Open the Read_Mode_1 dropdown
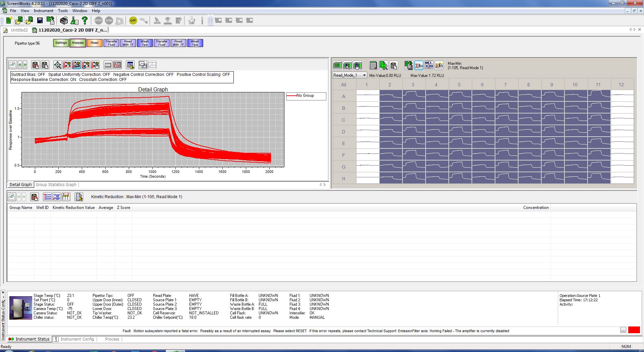Screen dimensions: 644x352 tap(364, 75)
